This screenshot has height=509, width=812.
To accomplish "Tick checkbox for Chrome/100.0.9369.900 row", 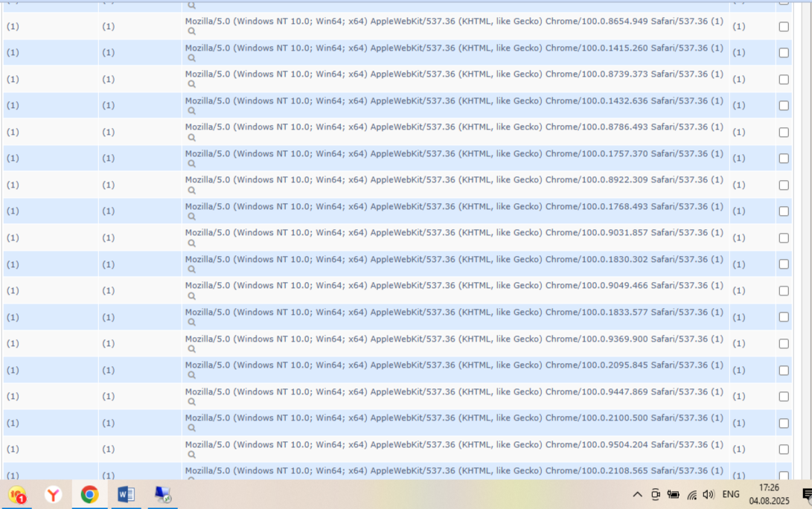I will [x=784, y=343].
